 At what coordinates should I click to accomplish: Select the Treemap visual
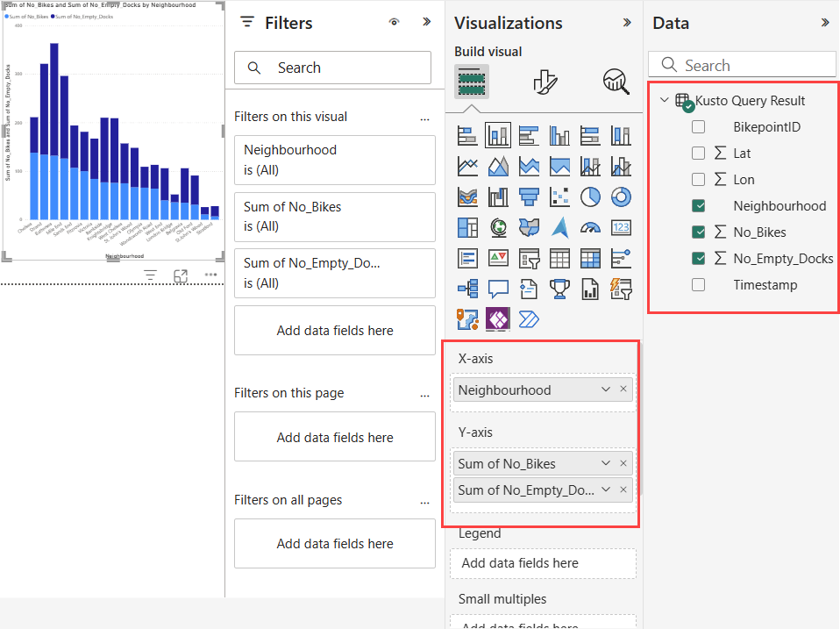pos(467,228)
